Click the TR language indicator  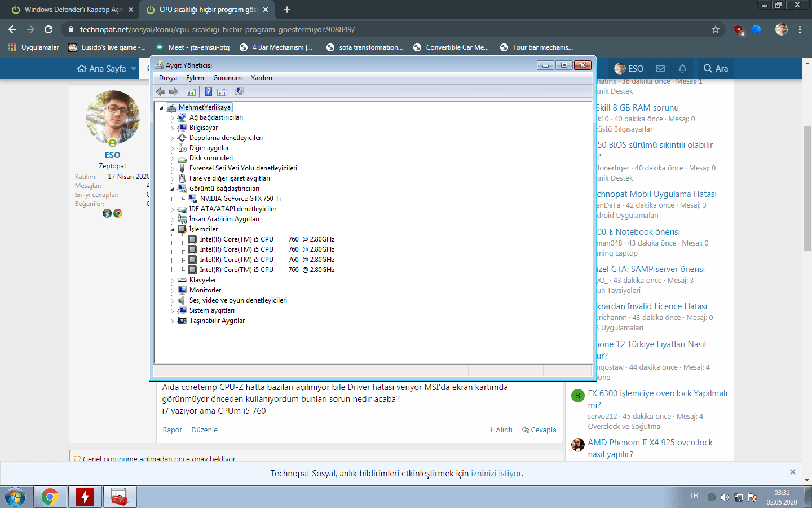click(x=694, y=496)
